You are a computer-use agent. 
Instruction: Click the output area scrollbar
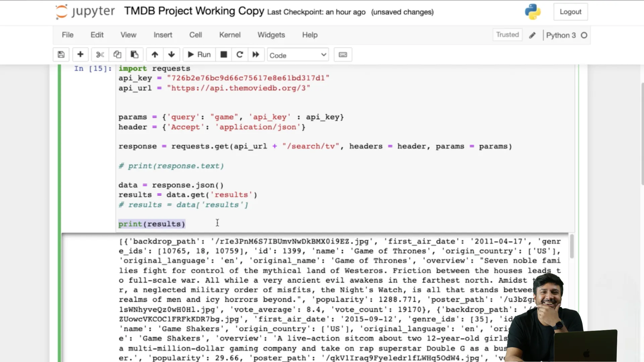tap(572, 246)
